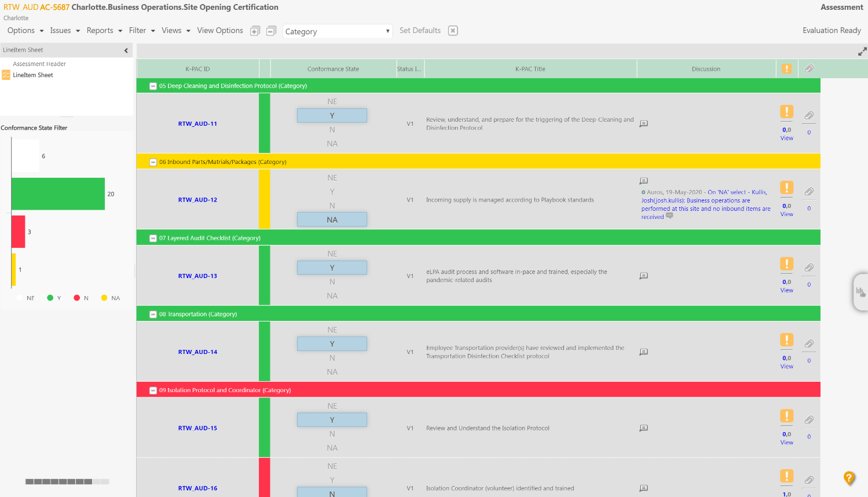Image resolution: width=868 pixels, height=497 pixels.
Task: Open discussion comment icon for RTW_AUD-16
Action: point(643,488)
